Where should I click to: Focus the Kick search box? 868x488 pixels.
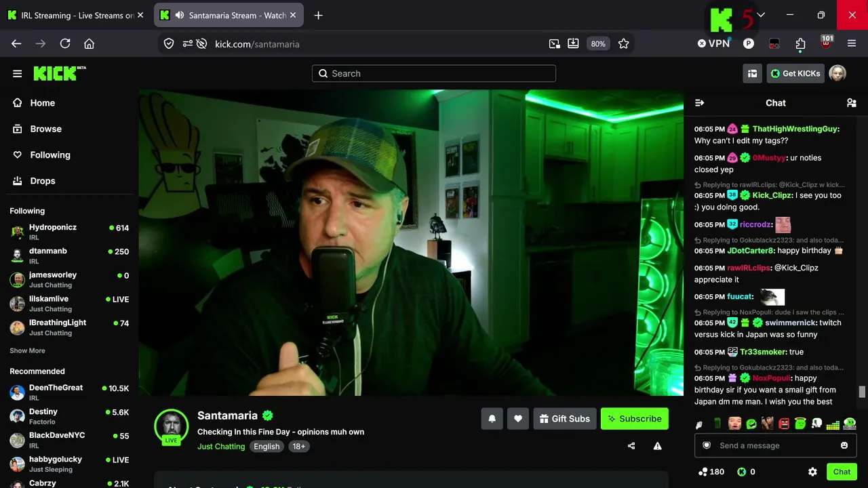[x=434, y=73]
